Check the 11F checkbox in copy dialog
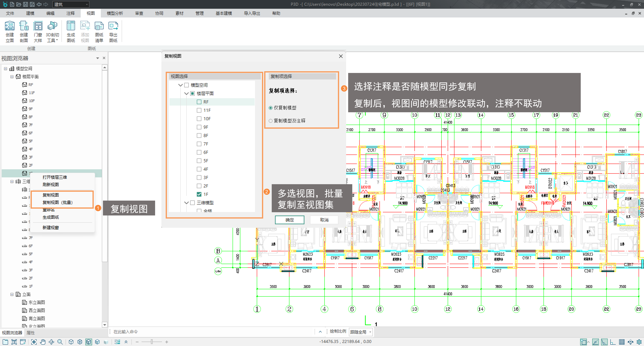Image resolution: width=644 pixels, height=346 pixels. tap(199, 110)
